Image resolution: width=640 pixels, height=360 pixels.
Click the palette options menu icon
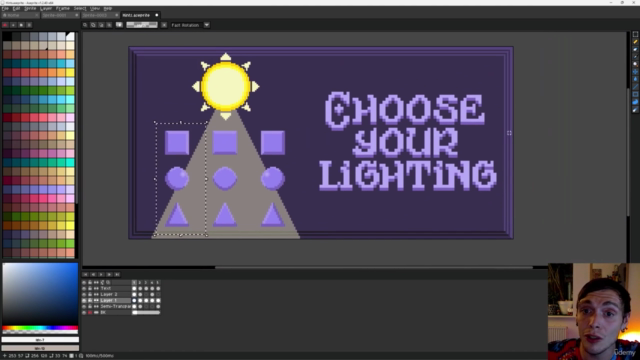click(29, 25)
